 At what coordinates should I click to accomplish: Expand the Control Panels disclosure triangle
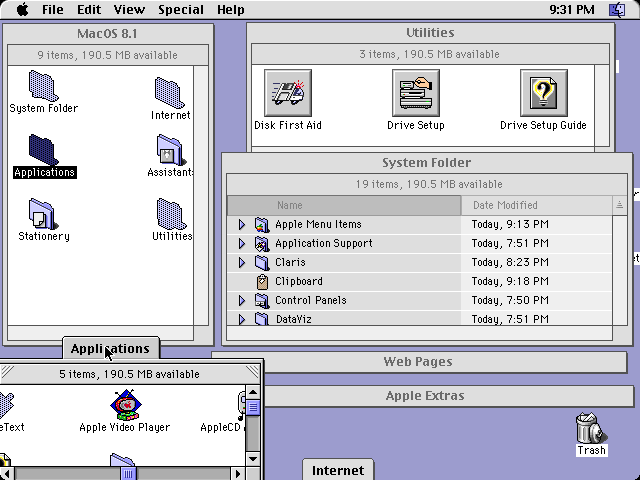pyautogui.click(x=242, y=300)
